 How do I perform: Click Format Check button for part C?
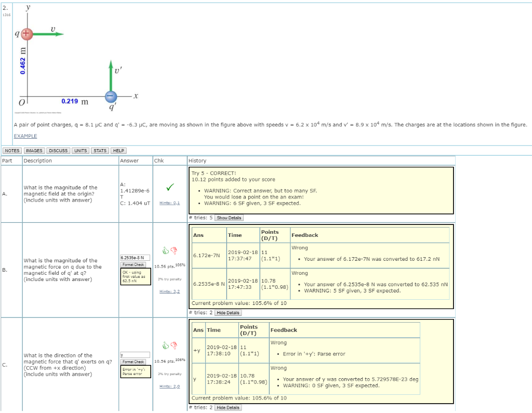tap(134, 362)
